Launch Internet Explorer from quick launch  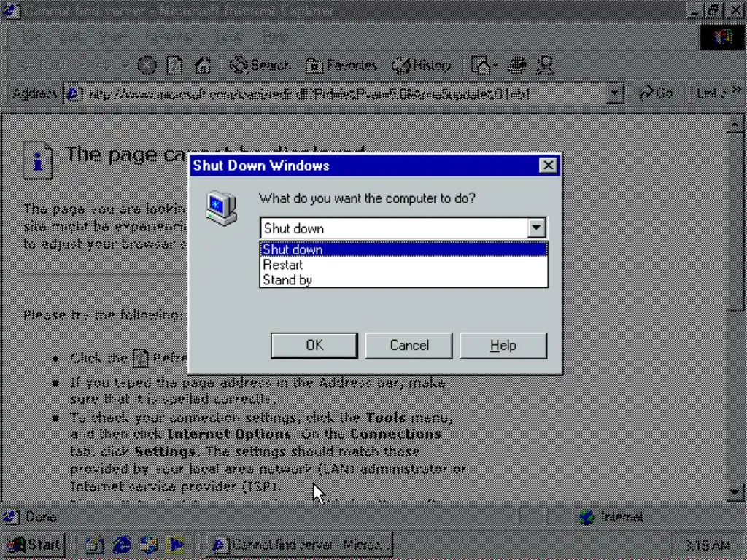coord(122,545)
